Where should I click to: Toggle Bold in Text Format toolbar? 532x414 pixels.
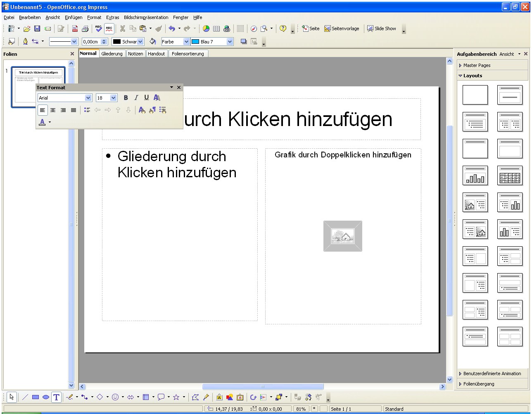click(x=126, y=98)
